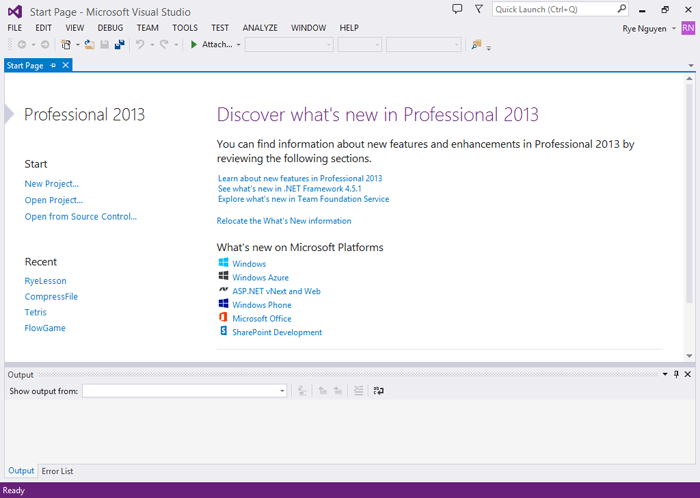The image size is (700, 498).
Task: Click the Navigate Backward arrow icon
Action: [21, 45]
